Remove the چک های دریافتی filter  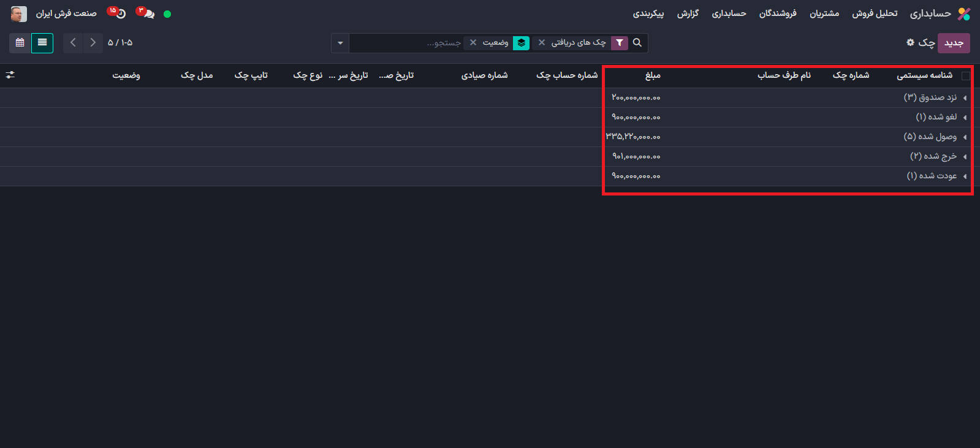(x=542, y=43)
